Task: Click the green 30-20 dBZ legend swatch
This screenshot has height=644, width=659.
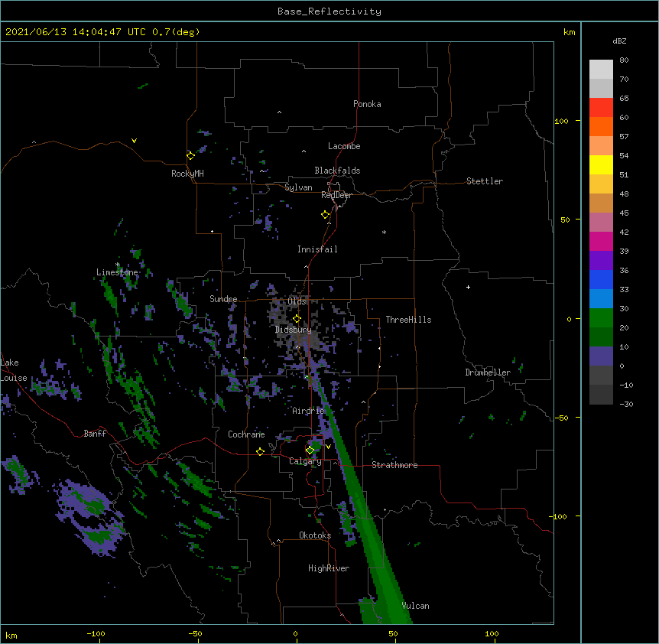Action: [x=601, y=318]
